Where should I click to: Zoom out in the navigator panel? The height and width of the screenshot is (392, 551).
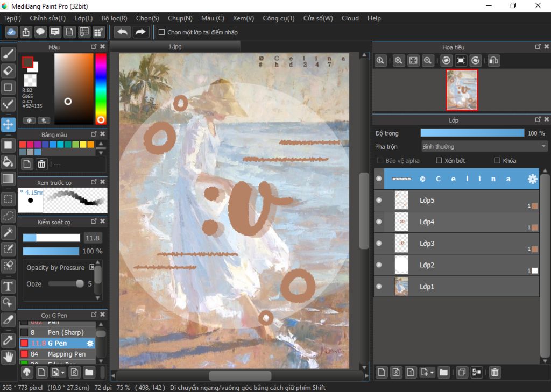(428, 60)
